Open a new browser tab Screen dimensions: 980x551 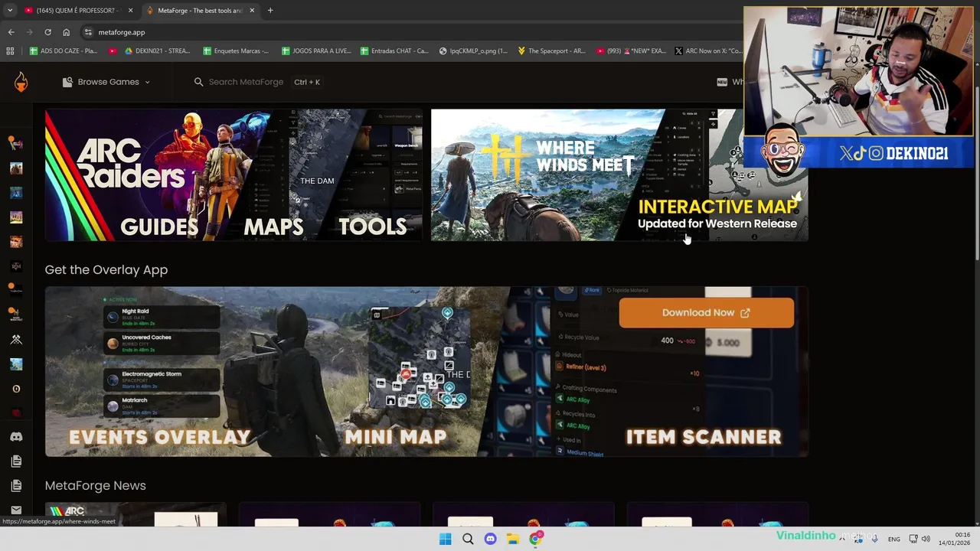pyautogui.click(x=270, y=11)
